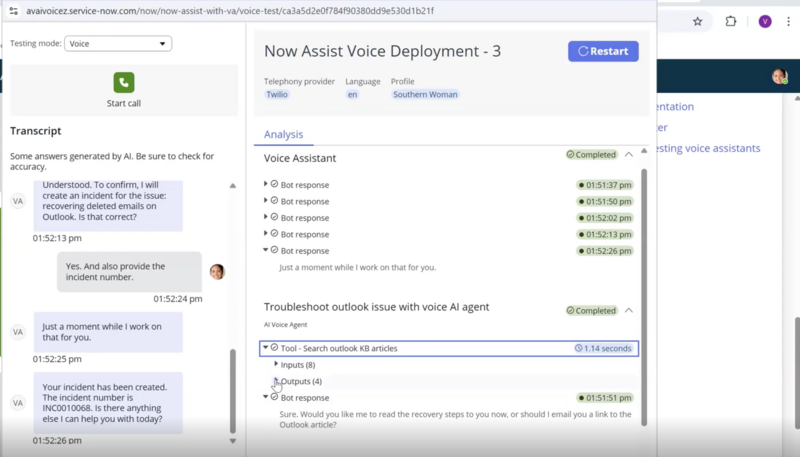Click the transcript scrollbar thumb

coord(233,391)
